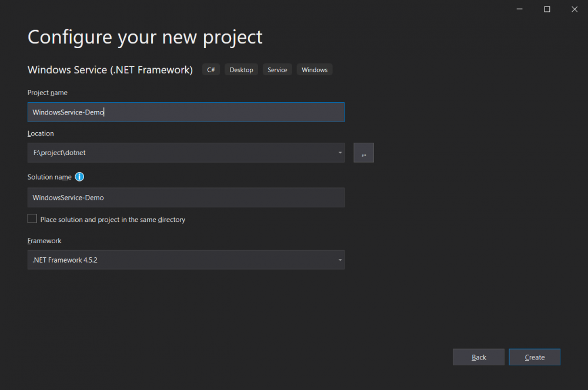The image size is (588, 390).
Task: Expand the Location path dropdown
Action: [340, 153]
